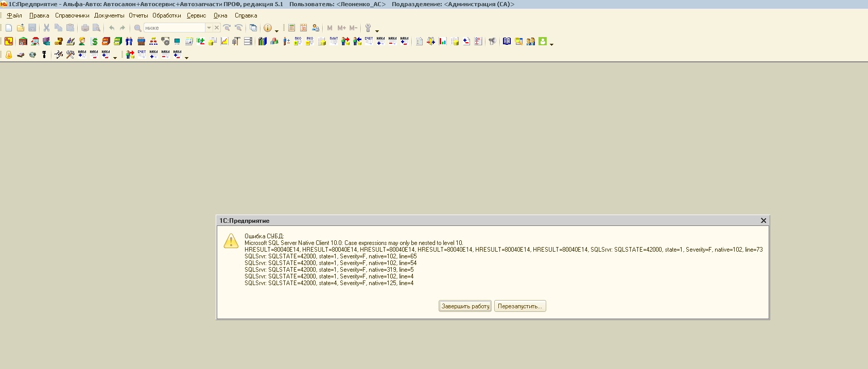Click the search field containing ниже
This screenshot has width=868, height=369.
point(175,28)
